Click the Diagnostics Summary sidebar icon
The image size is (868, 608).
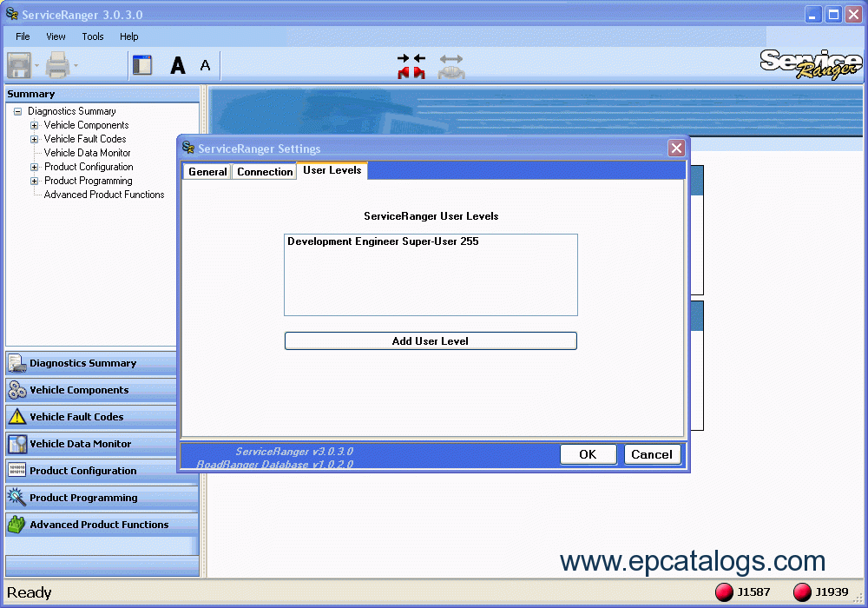point(17,363)
